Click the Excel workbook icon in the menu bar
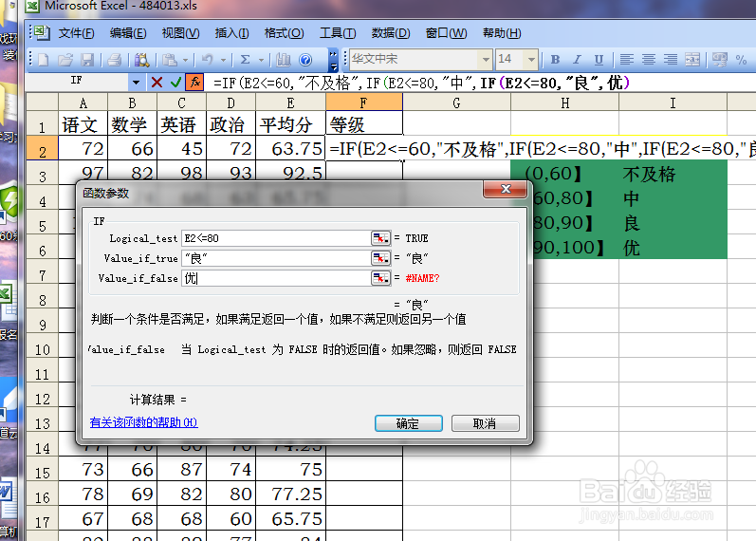Viewport: 756px width, 541px height. [x=42, y=33]
